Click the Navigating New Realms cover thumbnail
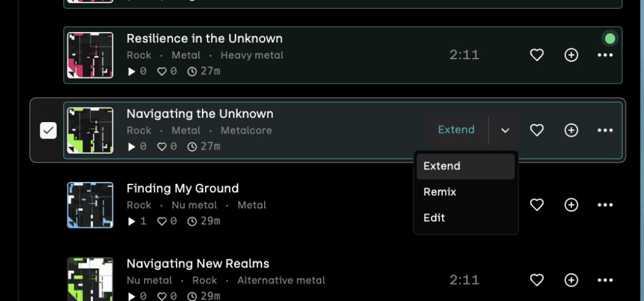Viewport: 644px width, 301px height. coord(90,279)
